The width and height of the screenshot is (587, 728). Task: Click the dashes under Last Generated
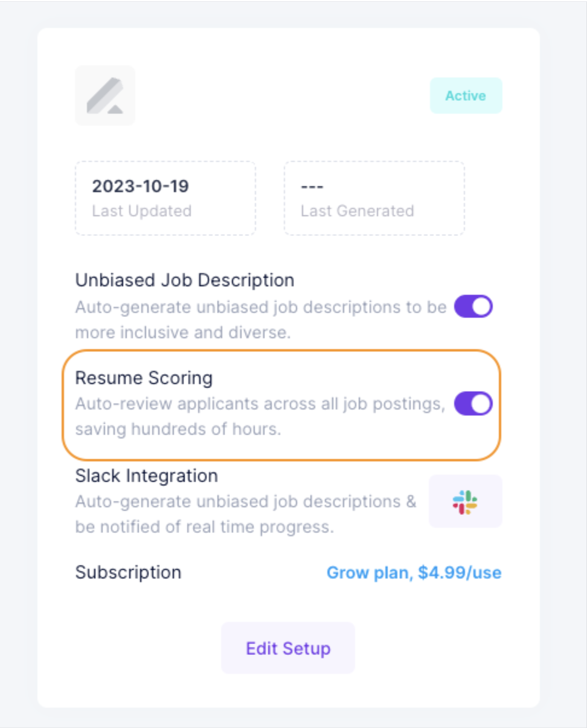point(312,186)
